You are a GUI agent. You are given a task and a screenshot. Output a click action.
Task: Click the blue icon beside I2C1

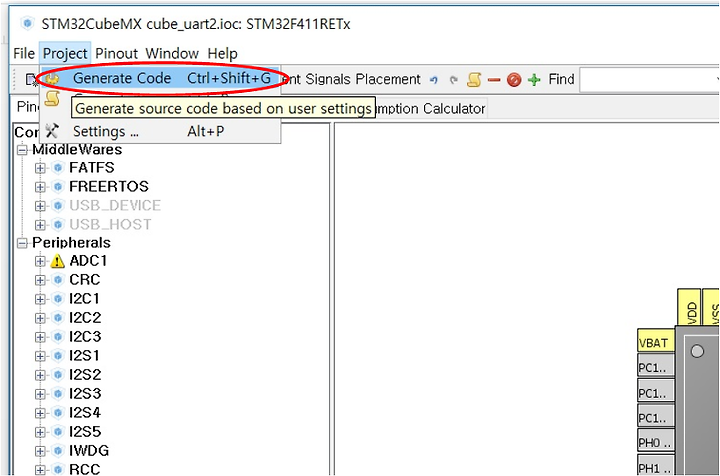click(57, 299)
